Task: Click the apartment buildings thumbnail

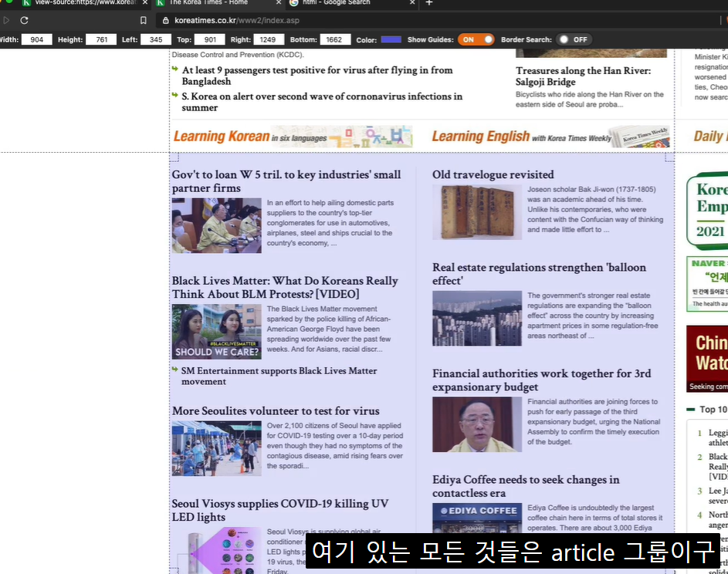Action: [x=477, y=319]
